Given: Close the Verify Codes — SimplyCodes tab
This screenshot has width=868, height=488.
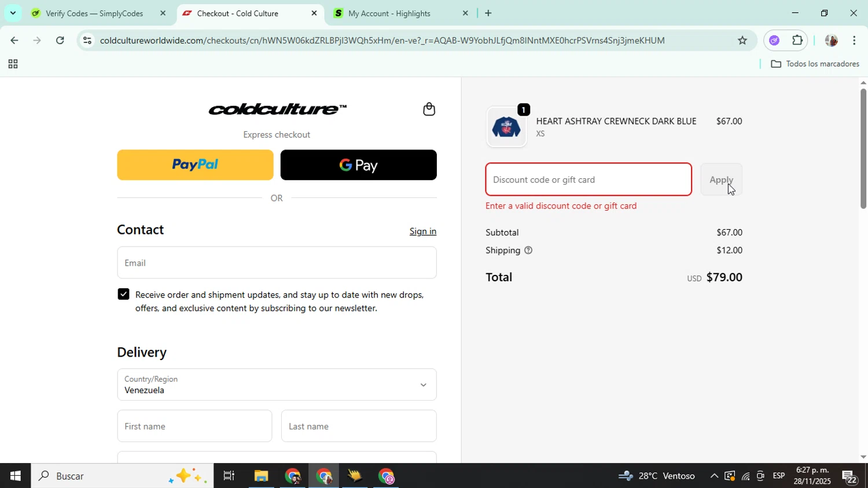Looking at the screenshot, I should click(163, 13).
